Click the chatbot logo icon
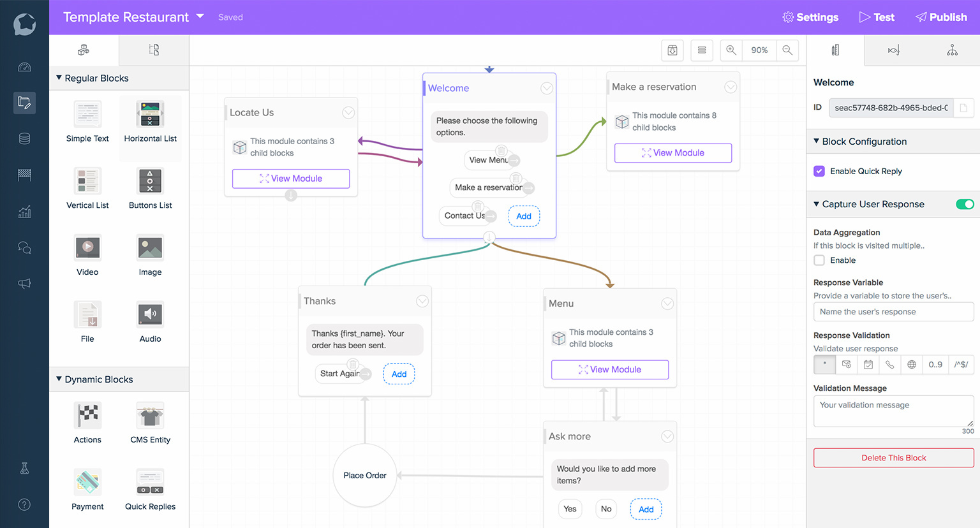 click(x=24, y=24)
